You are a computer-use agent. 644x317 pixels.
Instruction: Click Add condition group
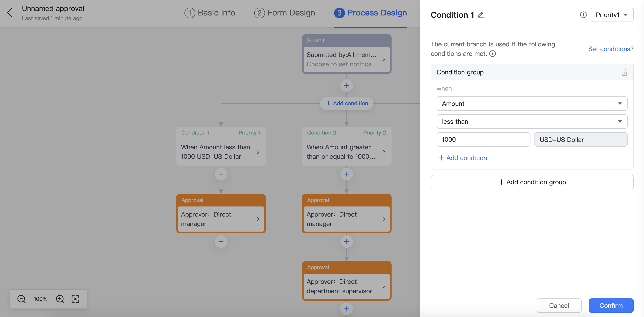(532, 182)
